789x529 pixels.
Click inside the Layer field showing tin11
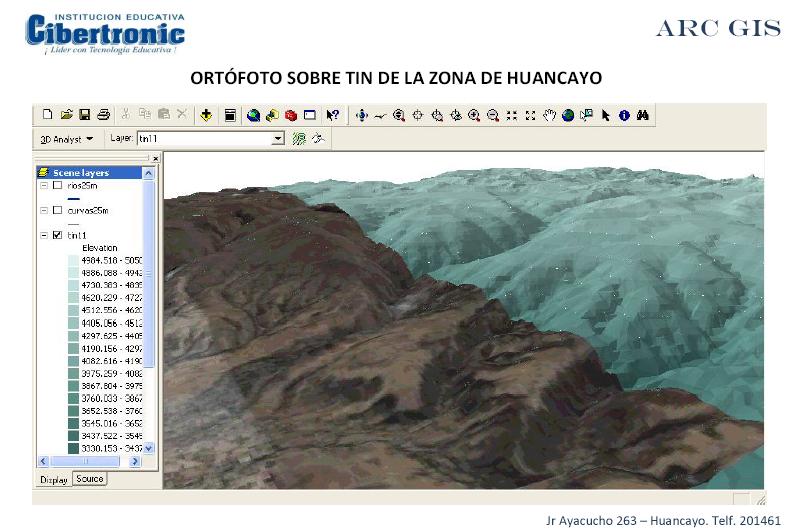tap(204, 138)
